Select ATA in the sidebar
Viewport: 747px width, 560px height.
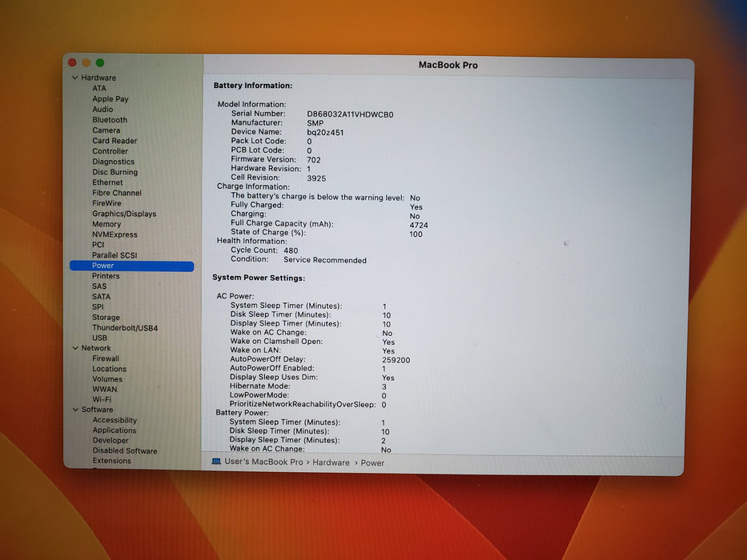99,89
